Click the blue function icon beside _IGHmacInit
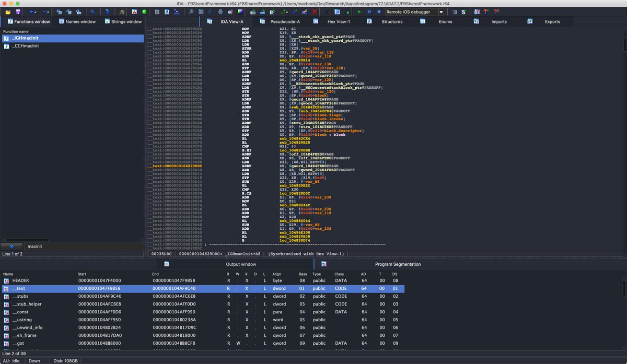The width and height of the screenshot is (627, 364). (6, 39)
